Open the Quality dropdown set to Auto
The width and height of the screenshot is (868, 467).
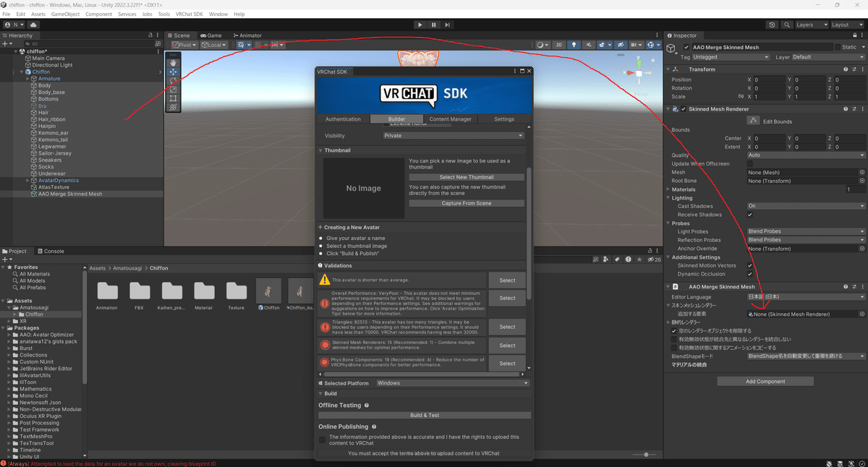point(806,155)
